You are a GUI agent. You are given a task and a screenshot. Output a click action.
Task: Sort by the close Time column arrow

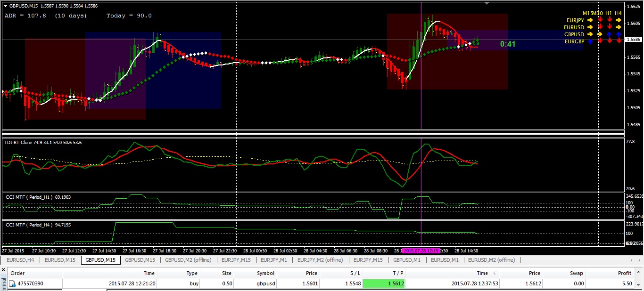[495, 274]
